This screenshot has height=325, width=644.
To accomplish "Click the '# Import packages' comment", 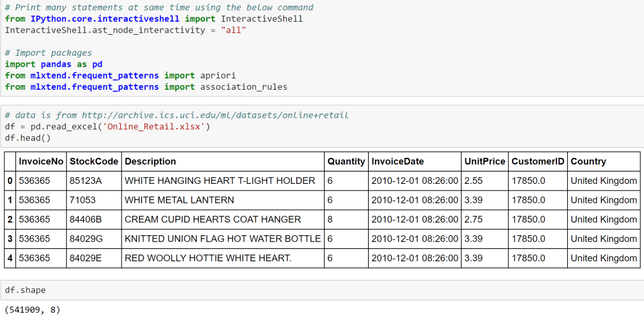I will (48, 53).
